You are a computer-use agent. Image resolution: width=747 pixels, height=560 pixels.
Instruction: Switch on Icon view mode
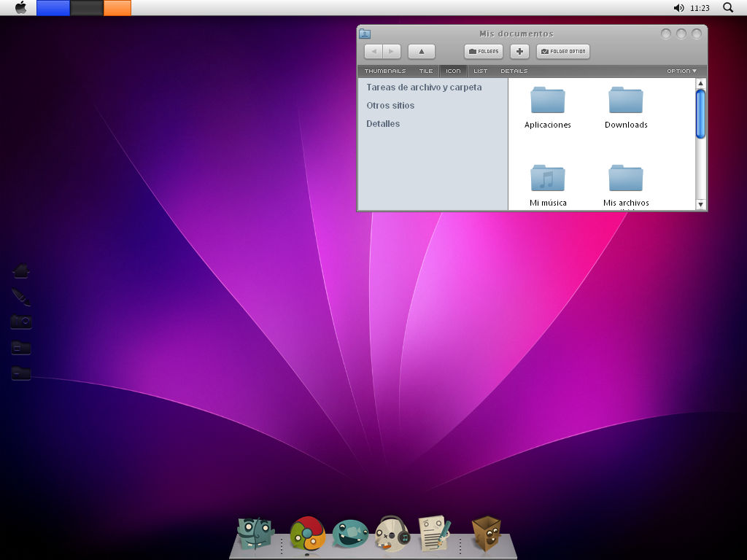(453, 71)
